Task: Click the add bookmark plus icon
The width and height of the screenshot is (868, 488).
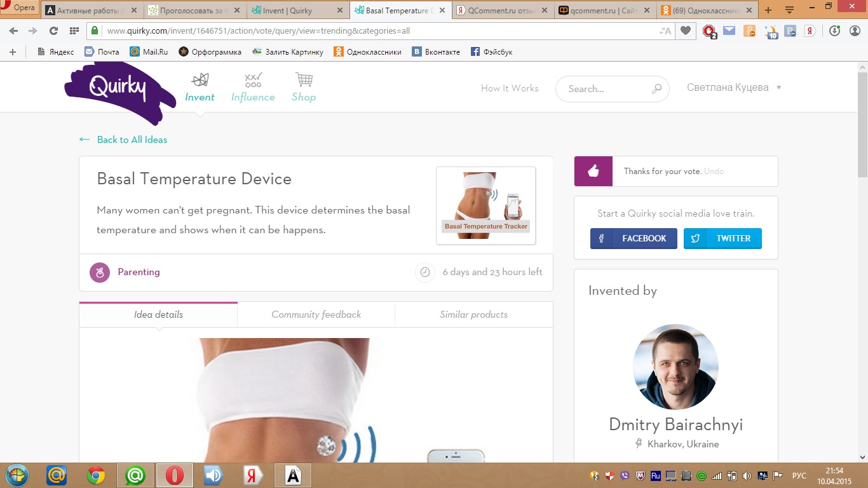Action: (13, 51)
